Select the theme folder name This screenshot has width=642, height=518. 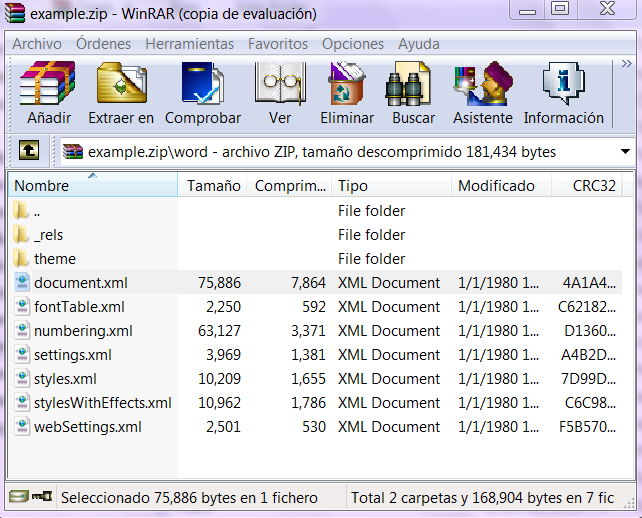[x=55, y=259]
